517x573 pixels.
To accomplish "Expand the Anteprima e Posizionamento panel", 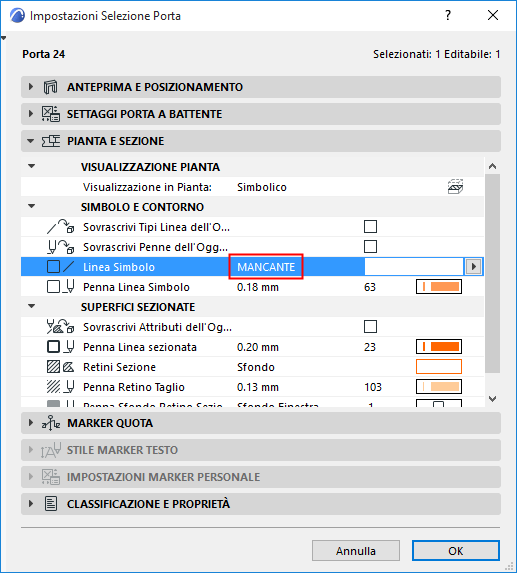I will click(x=31, y=87).
